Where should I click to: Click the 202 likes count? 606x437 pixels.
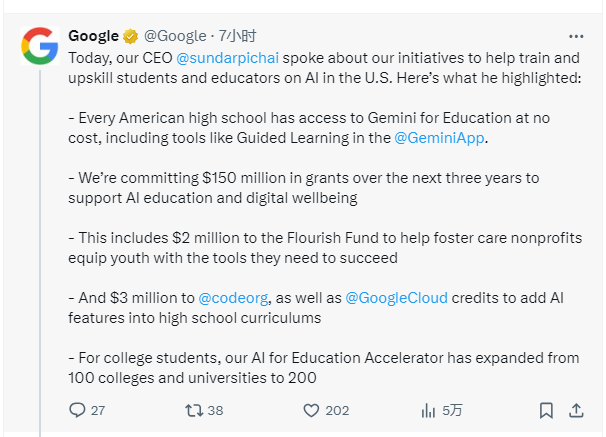(337, 410)
